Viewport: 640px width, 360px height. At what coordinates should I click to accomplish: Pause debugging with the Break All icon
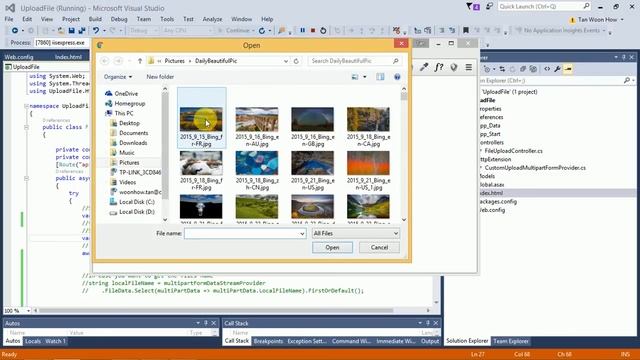(302, 30)
